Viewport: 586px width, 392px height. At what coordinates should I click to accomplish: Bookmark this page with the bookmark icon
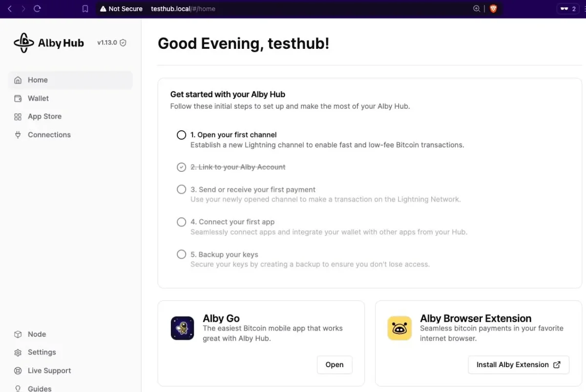pos(85,9)
